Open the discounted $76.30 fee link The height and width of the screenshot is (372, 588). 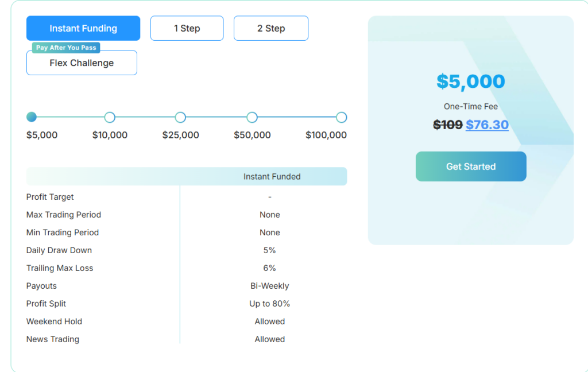click(x=487, y=125)
